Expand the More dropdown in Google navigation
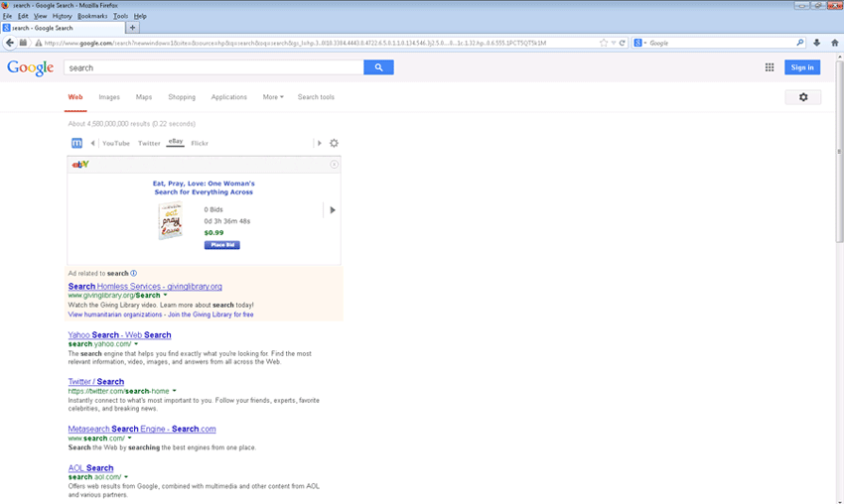Image resolution: width=844 pixels, height=504 pixels. point(273,97)
